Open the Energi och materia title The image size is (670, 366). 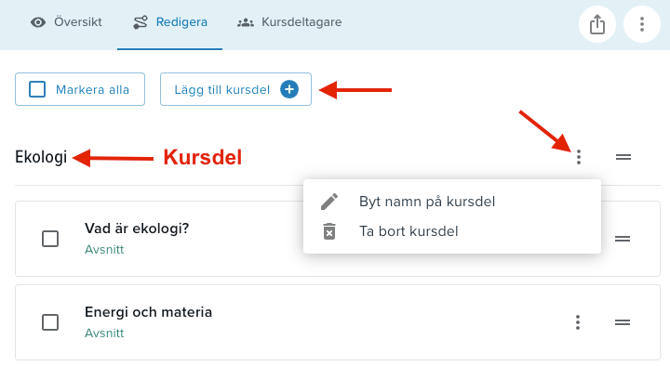(148, 312)
